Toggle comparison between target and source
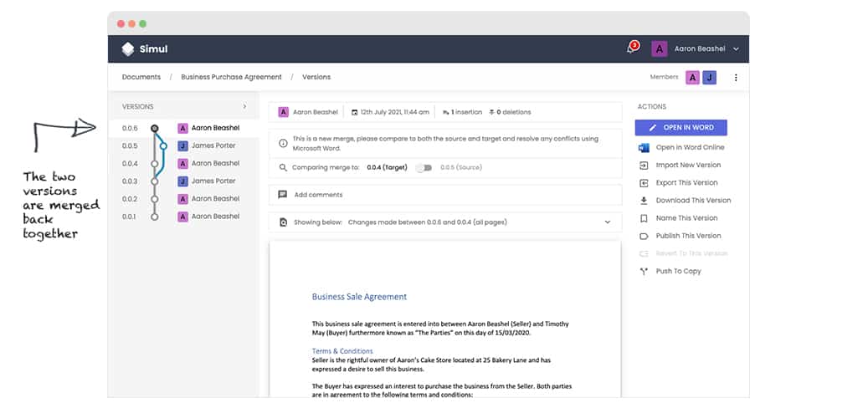868x408 pixels. pyautogui.click(x=426, y=167)
